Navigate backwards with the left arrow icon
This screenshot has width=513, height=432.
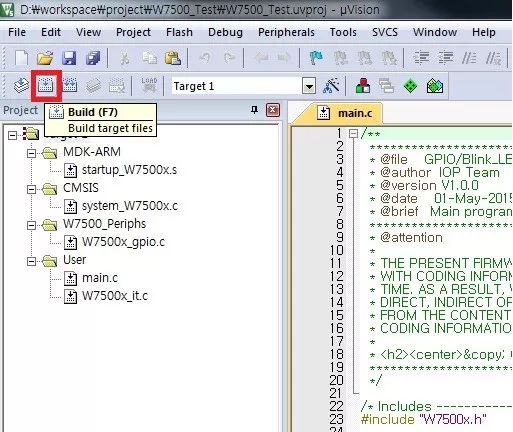[x=262, y=58]
